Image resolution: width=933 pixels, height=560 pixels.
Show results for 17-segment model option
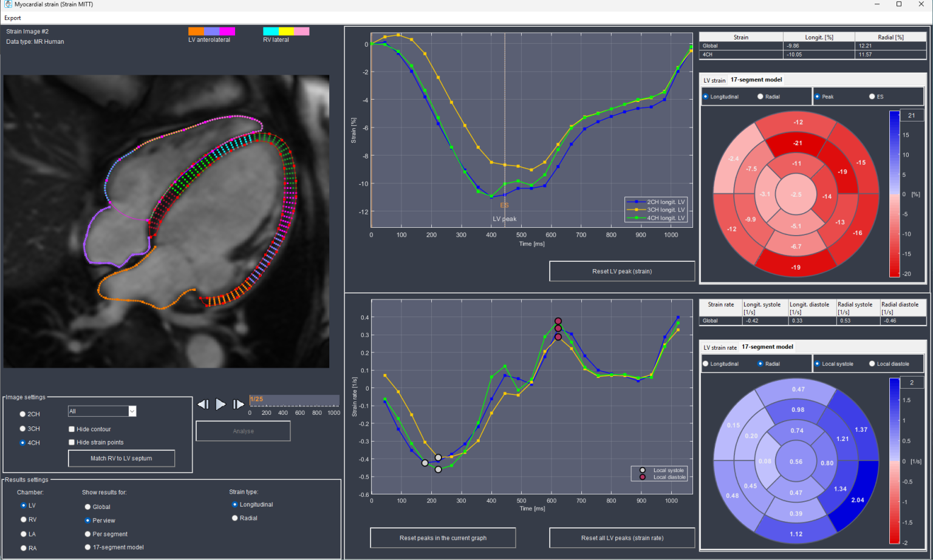point(87,547)
